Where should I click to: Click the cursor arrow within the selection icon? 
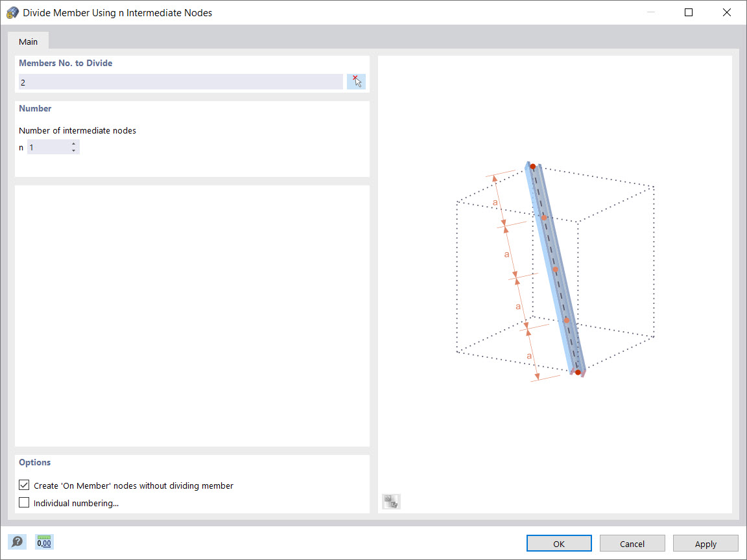(x=358, y=83)
